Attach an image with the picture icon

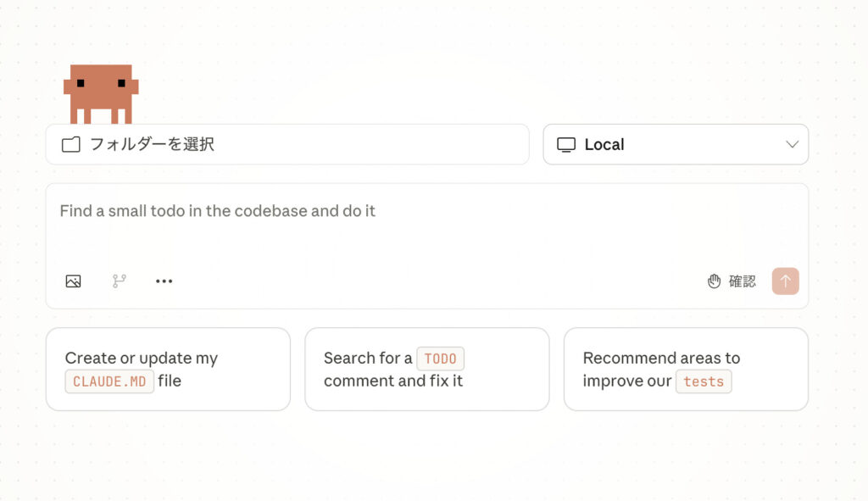click(74, 281)
